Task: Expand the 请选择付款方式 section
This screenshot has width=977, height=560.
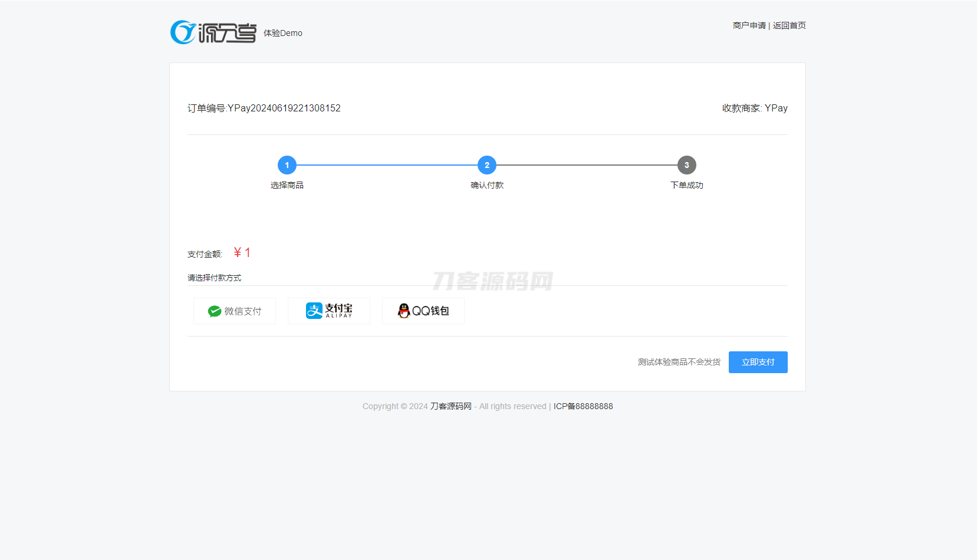Action: (x=214, y=277)
